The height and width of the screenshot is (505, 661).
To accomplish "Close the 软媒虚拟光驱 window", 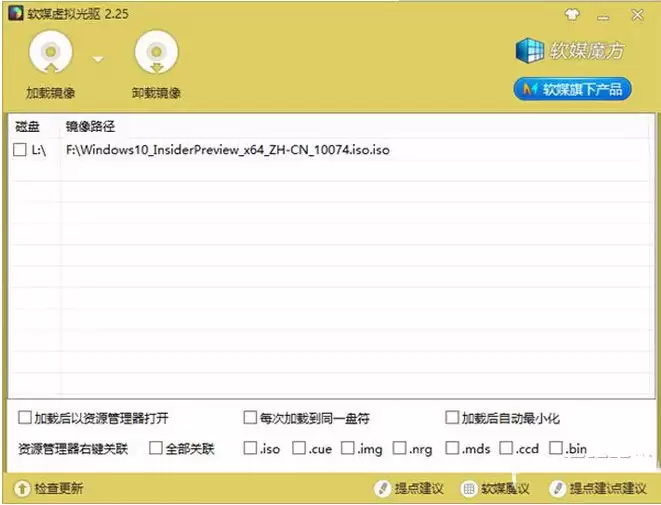I will coord(637,15).
